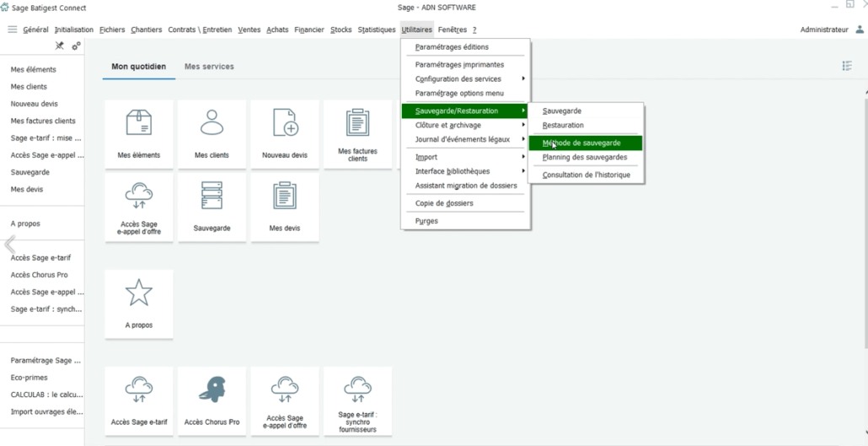Image resolution: width=868 pixels, height=446 pixels.
Task: Open the Achats menu
Action: pos(277,30)
